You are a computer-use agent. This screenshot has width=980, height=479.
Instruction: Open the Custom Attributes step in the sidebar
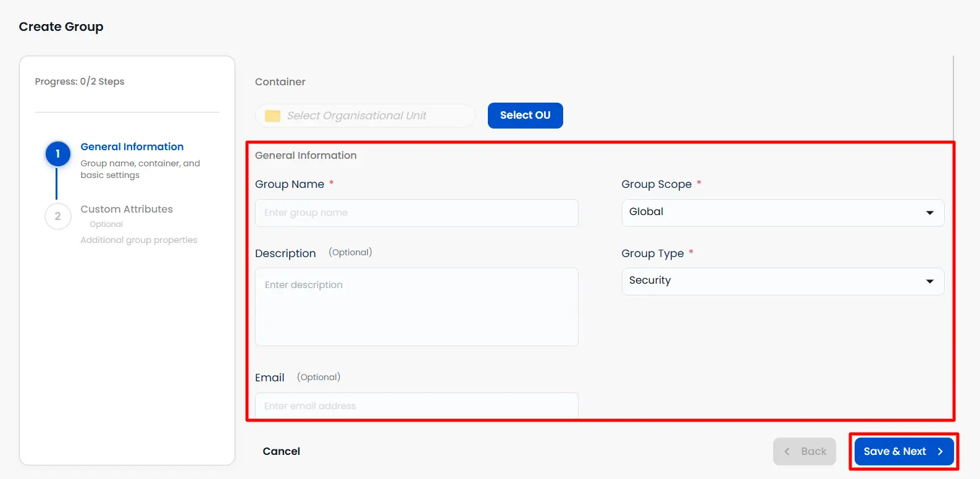127,209
